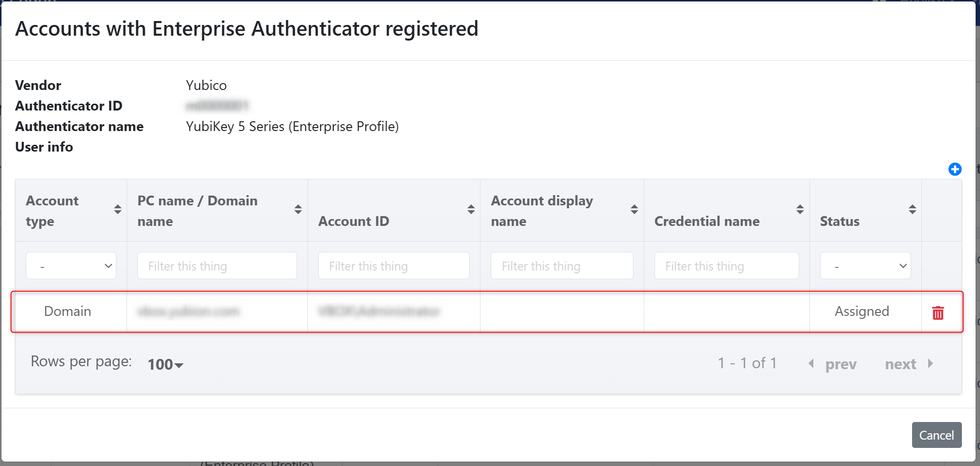980x466 pixels.
Task: Delete the Domain account row with trash icon
Action: click(x=937, y=312)
